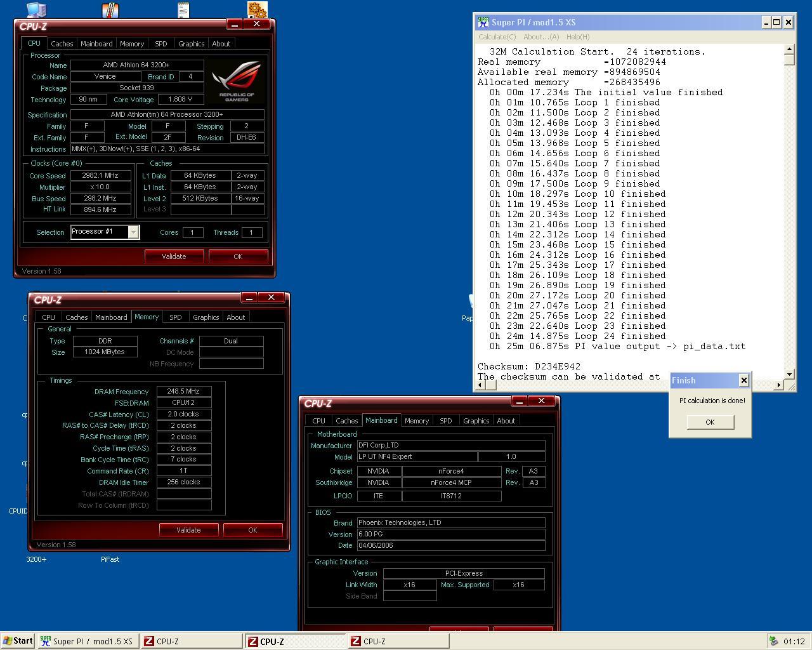
Task: Open the Help(H) menu in Super PI
Action: 577,37
